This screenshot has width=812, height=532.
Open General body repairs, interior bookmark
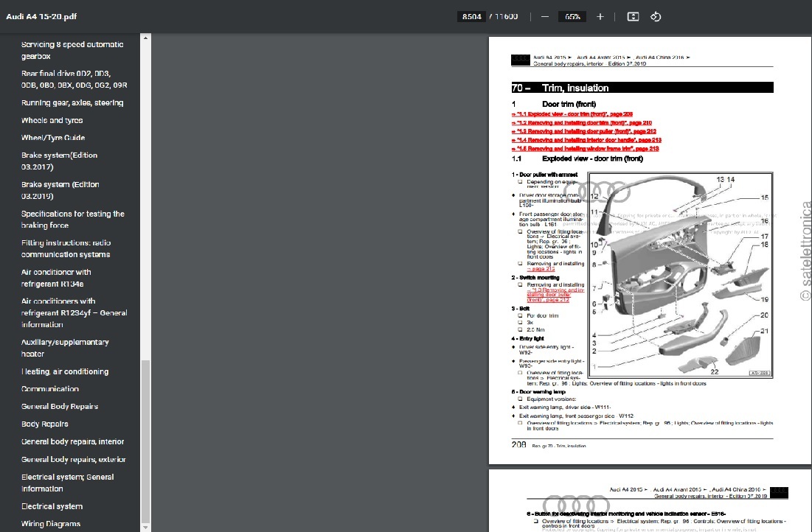[72, 441]
